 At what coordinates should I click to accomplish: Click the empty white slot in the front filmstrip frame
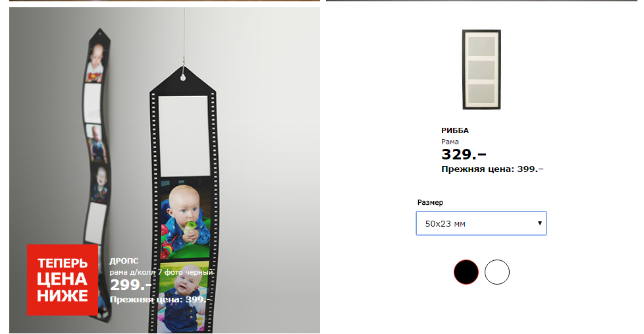pyautogui.click(x=184, y=136)
